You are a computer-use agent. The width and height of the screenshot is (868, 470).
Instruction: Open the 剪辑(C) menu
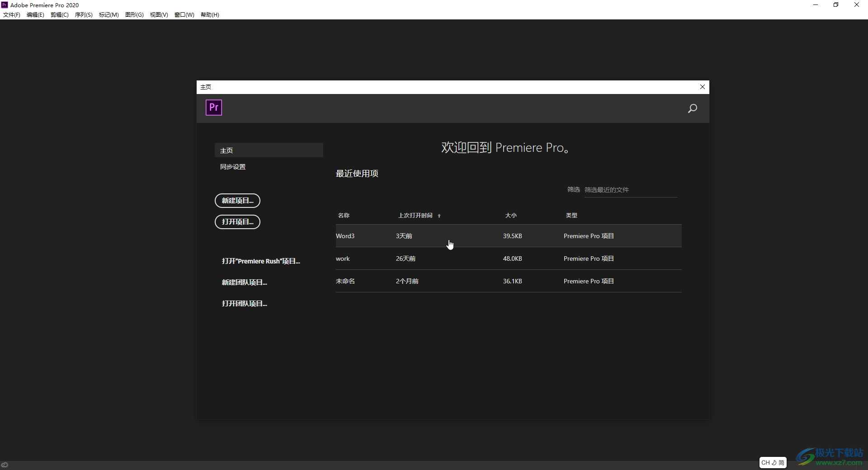coord(60,15)
